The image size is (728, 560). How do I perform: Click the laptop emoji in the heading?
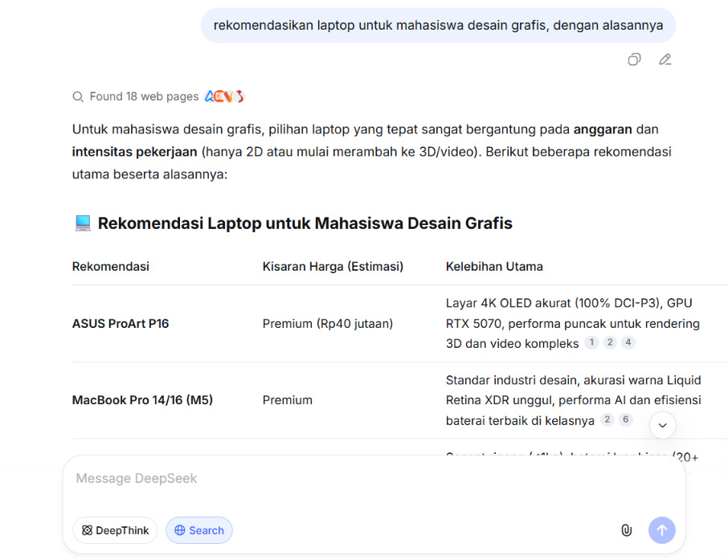click(x=83, y=223)
